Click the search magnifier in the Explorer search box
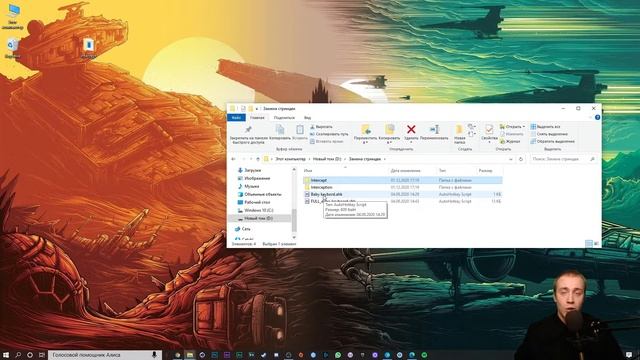640x360 pixels. 592,159
